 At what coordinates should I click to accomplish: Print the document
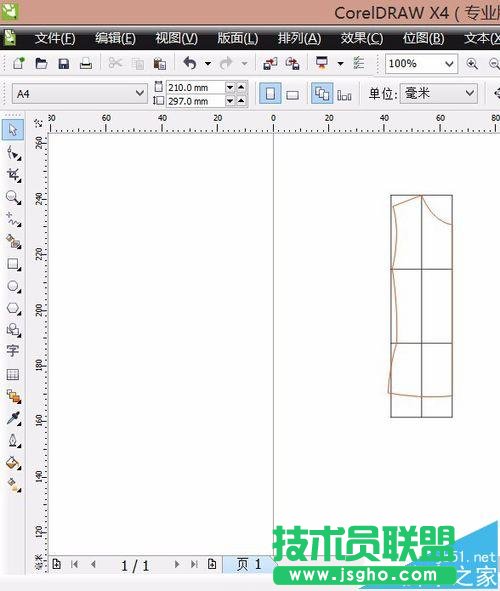click(86, 63)
